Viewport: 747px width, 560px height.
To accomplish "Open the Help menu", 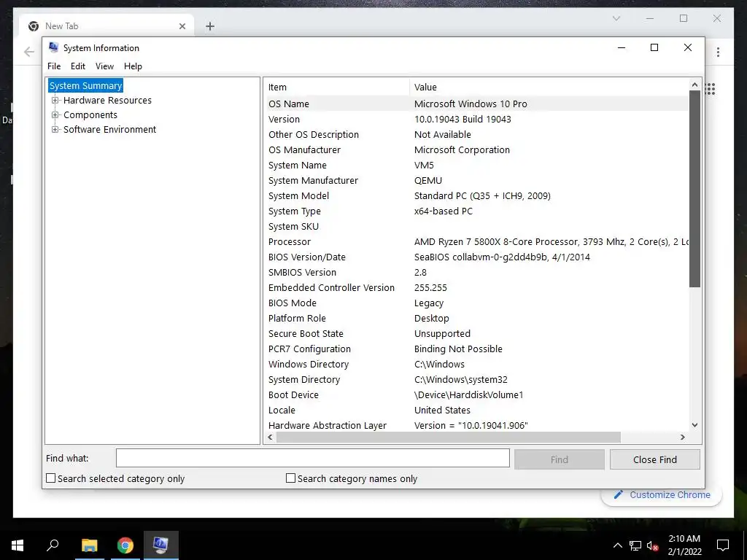I will coord(133,66).
